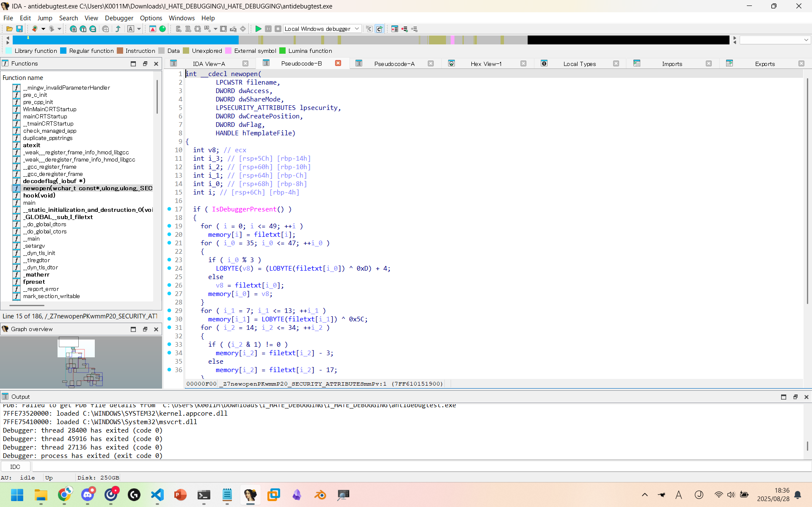Click the IDC command language button

click(x=15, y=467)
